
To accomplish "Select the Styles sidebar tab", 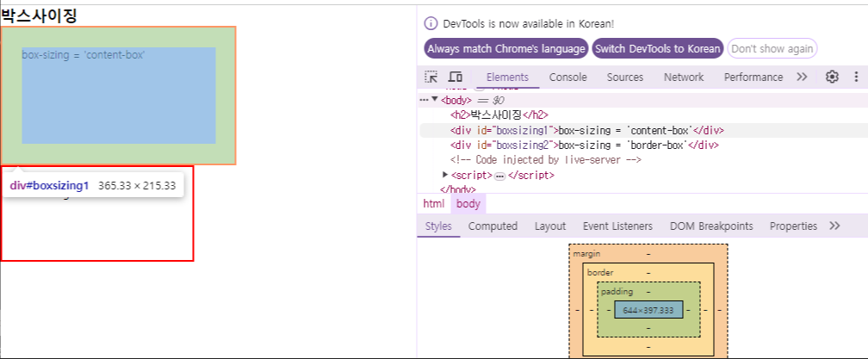I will click(438, 226).
